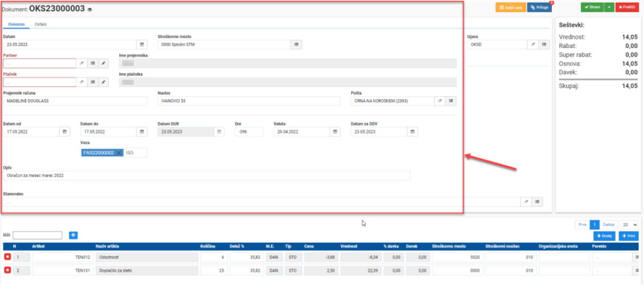Image resolution: width=644 pixels, height=289 pixels.
Task: Click the Partner input field
Action: (39, 63)
